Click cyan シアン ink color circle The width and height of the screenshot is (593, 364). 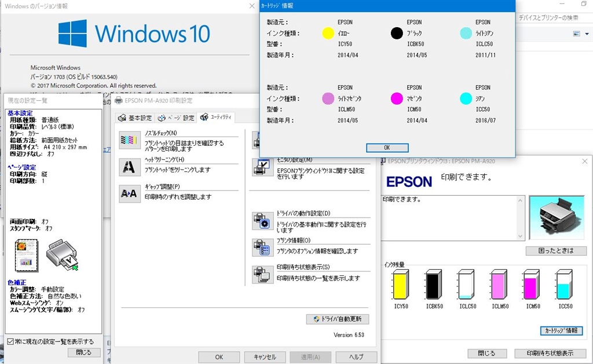(x=466, y=98)
